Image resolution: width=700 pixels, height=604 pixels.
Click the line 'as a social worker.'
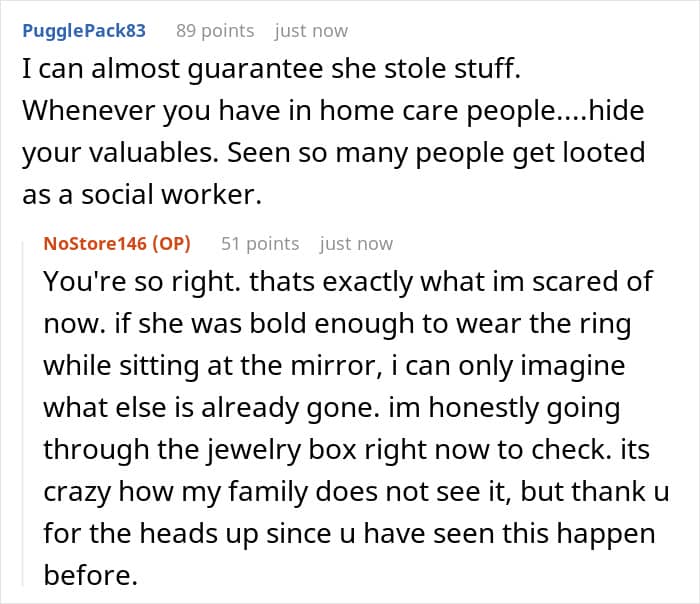pos(141,196)
